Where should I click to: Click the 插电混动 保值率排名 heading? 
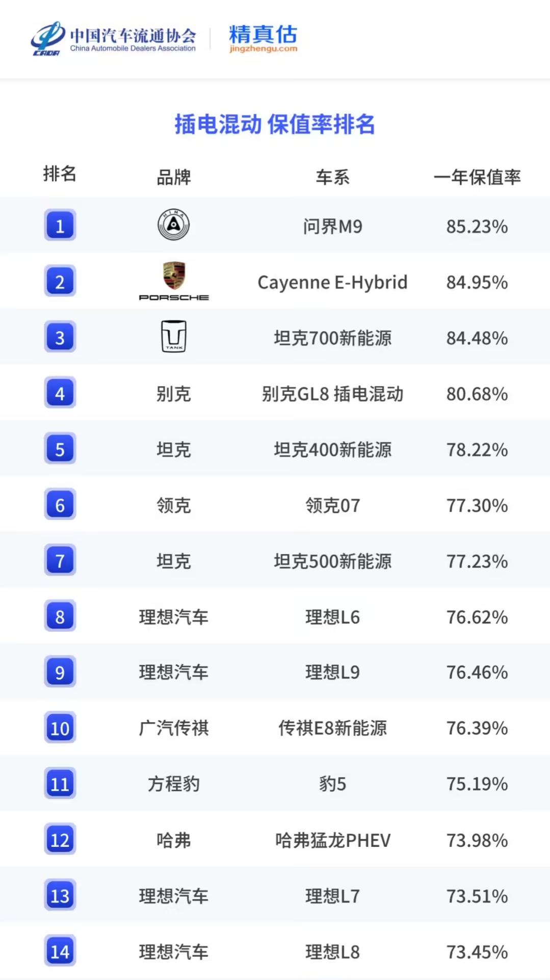pos(275,124)
